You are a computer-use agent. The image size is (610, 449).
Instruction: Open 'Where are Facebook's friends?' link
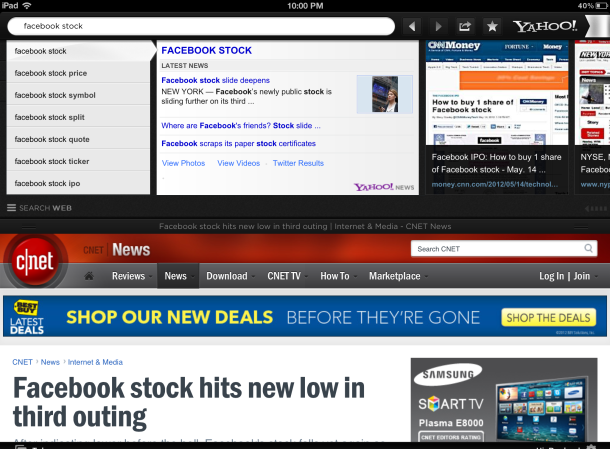[241, 126]
